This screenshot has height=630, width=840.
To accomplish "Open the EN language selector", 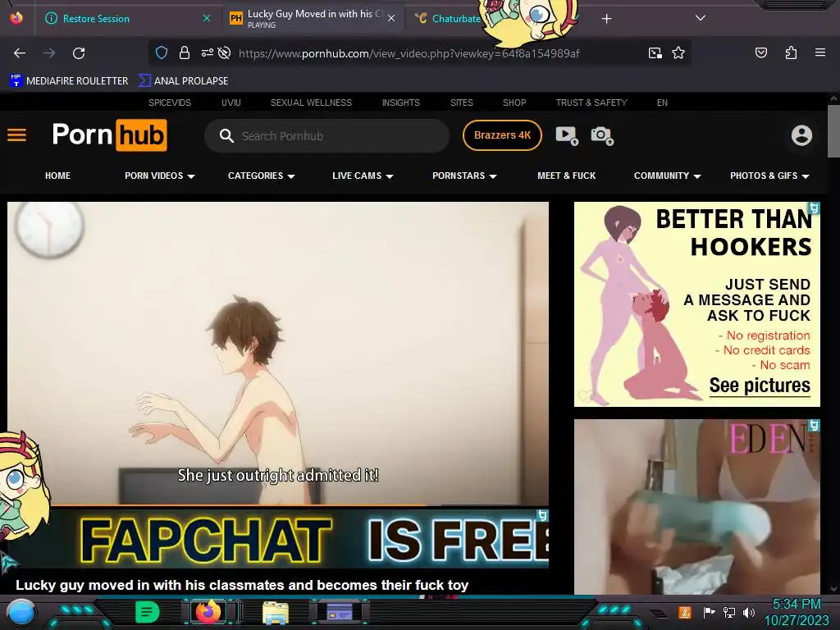I will [662, 103].
